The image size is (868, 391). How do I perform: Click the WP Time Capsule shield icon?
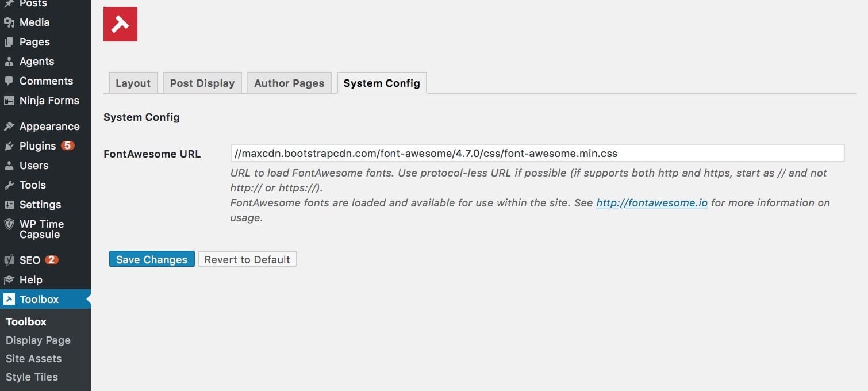(x=9, y=224)
